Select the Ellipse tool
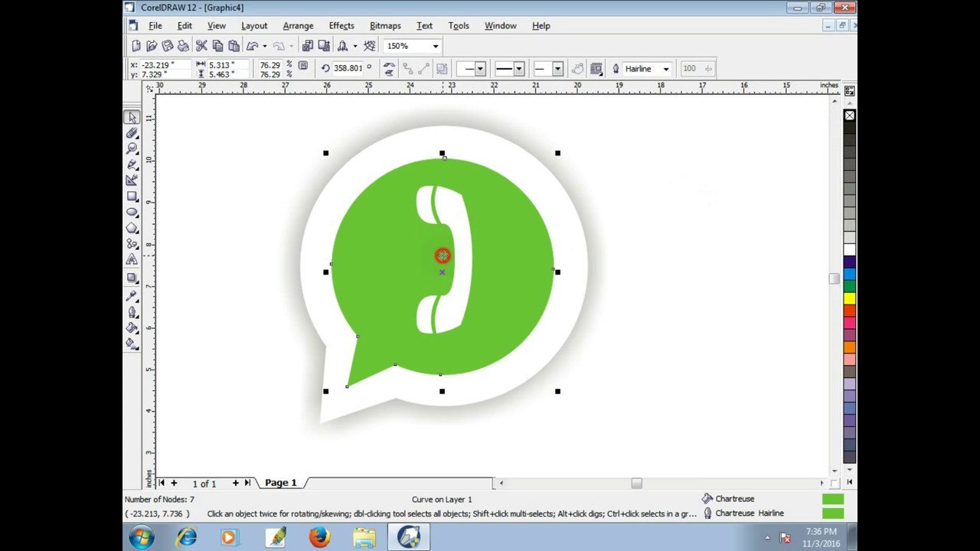The height and width of the screenshot is (551, 980). pyautogui.click(x=132, y=213)
